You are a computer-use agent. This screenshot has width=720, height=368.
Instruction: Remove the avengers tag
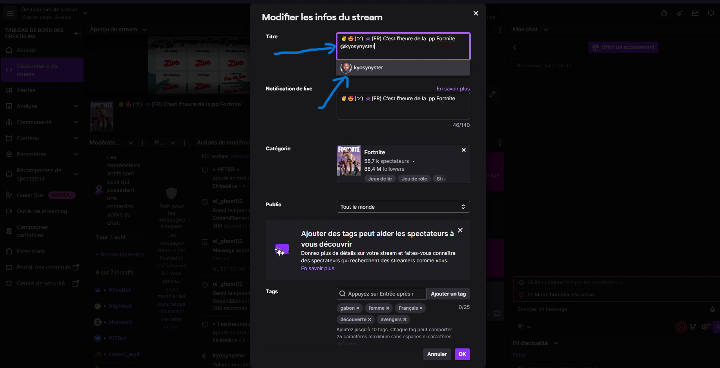[x=405, y=319]
